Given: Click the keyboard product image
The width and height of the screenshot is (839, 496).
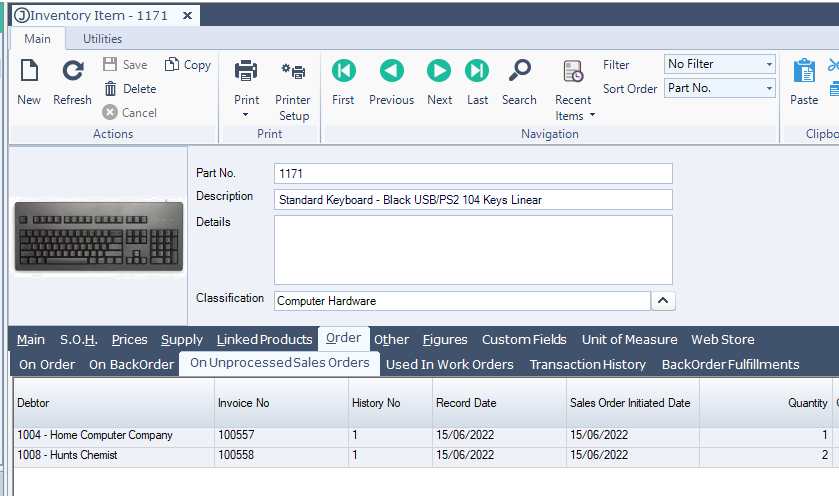Looking at the screenshot, I should coord(98,237).
